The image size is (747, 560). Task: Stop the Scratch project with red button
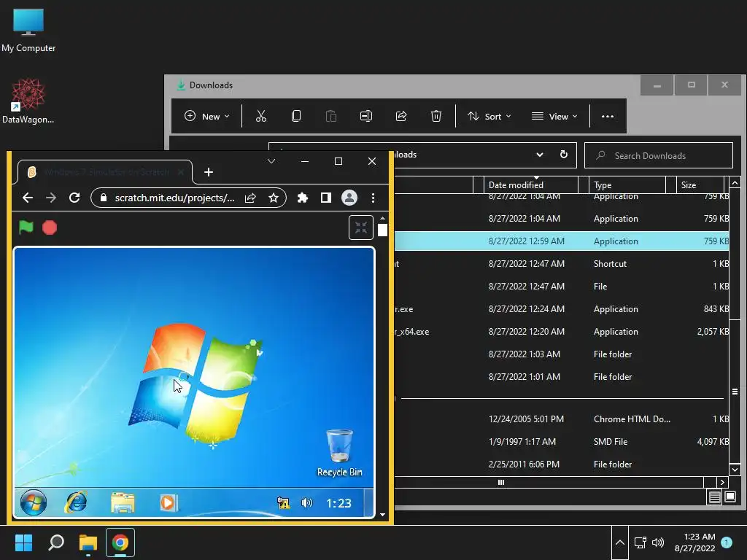(50, 227)
